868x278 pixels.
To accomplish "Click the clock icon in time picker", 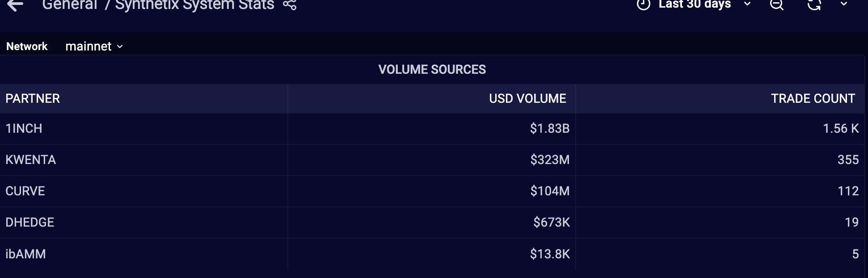I will tap(643, 4).
